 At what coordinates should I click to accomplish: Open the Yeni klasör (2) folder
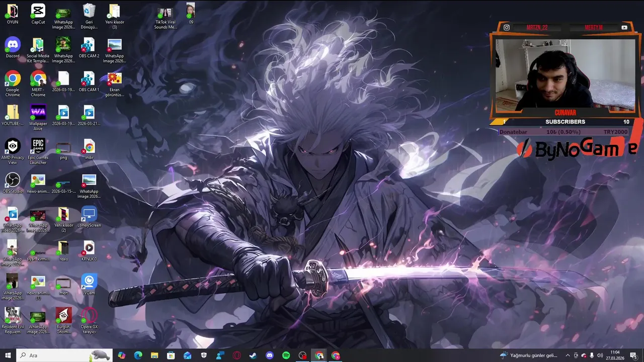click(63, 219)
